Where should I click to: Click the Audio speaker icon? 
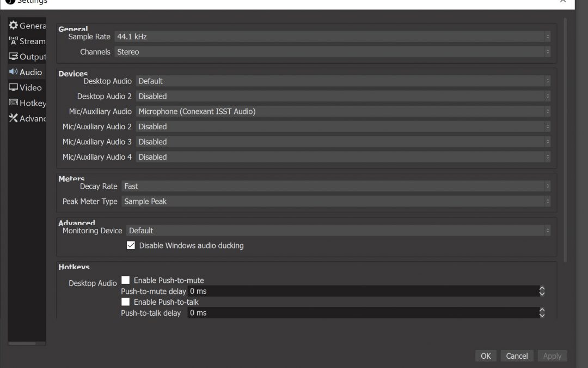[14, 72]
